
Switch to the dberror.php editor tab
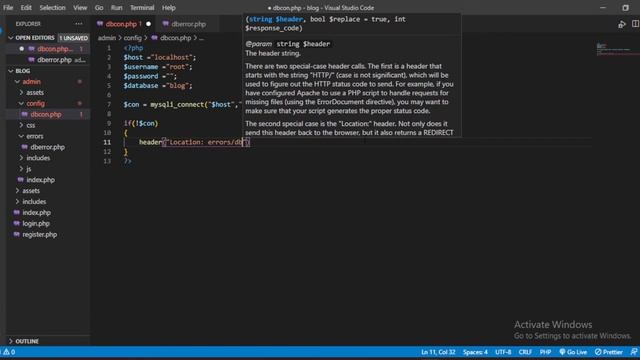pos(188,24)
